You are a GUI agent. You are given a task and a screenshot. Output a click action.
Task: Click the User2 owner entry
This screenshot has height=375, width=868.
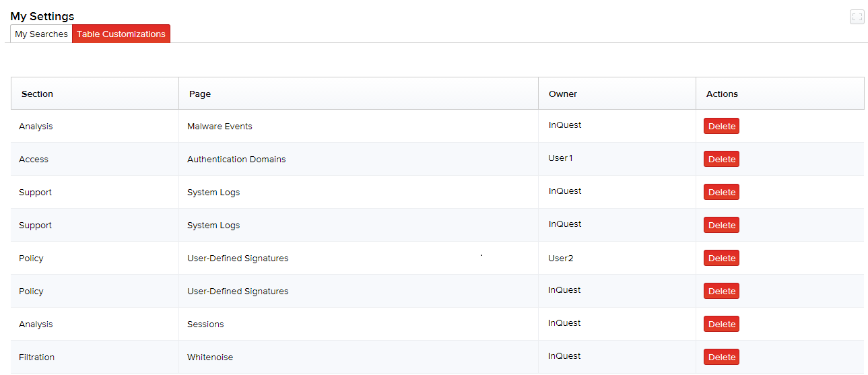pos(561,259)
